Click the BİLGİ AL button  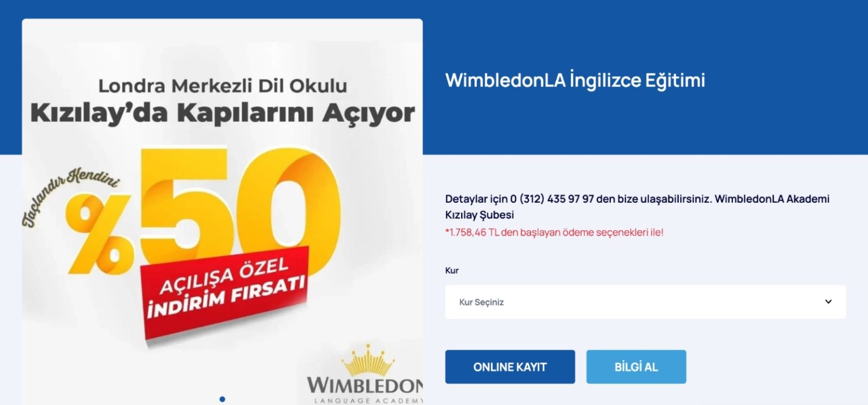point(636,367)
